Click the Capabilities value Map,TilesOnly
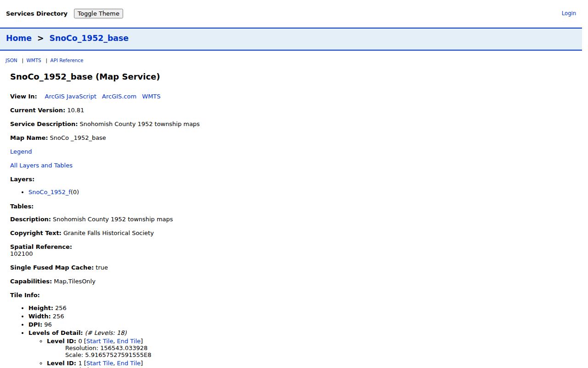The image size is (588, 368). click(x=75, y=282)
